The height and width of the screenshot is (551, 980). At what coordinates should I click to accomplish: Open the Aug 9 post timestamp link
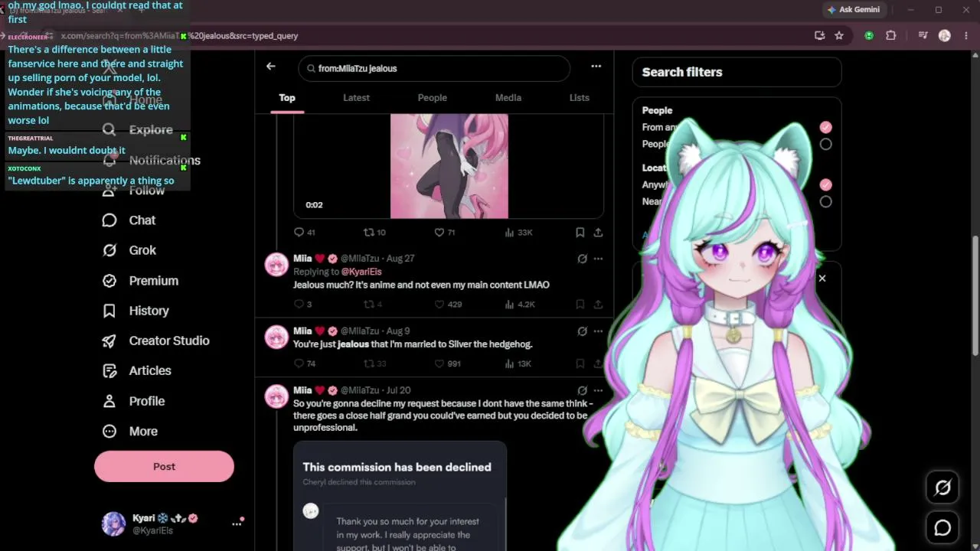(x=398, y=331)
